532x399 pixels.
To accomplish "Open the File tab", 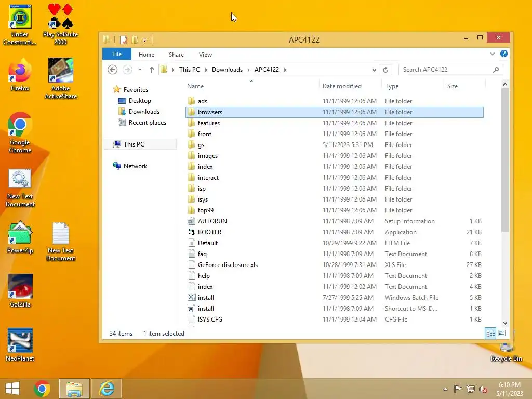I will (x=117, y=54).
